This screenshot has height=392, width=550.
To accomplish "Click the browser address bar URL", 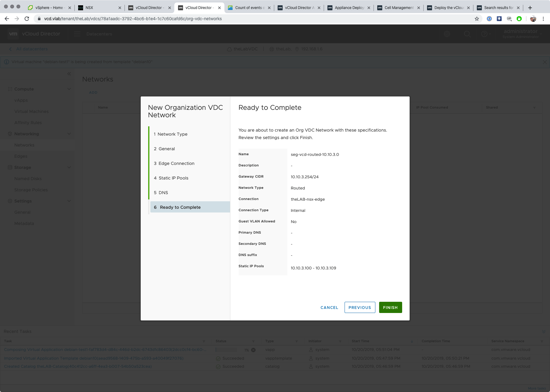I will [x=133, y=19].
